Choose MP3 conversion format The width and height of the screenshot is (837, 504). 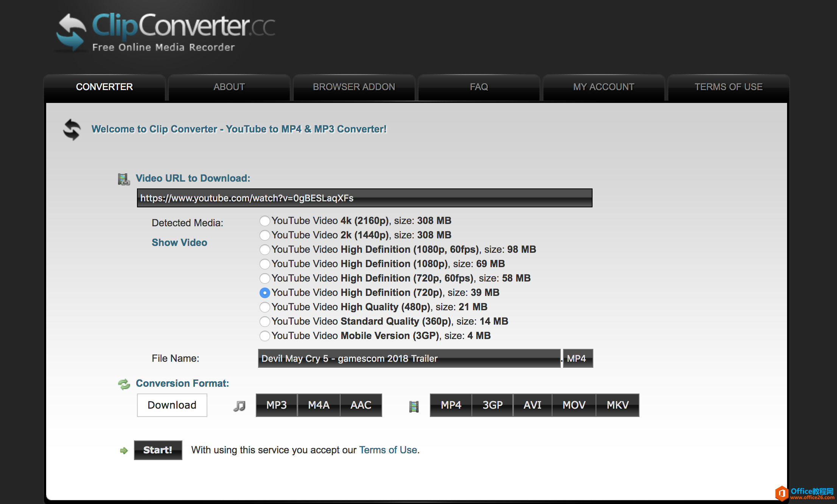tap(277, 405)
